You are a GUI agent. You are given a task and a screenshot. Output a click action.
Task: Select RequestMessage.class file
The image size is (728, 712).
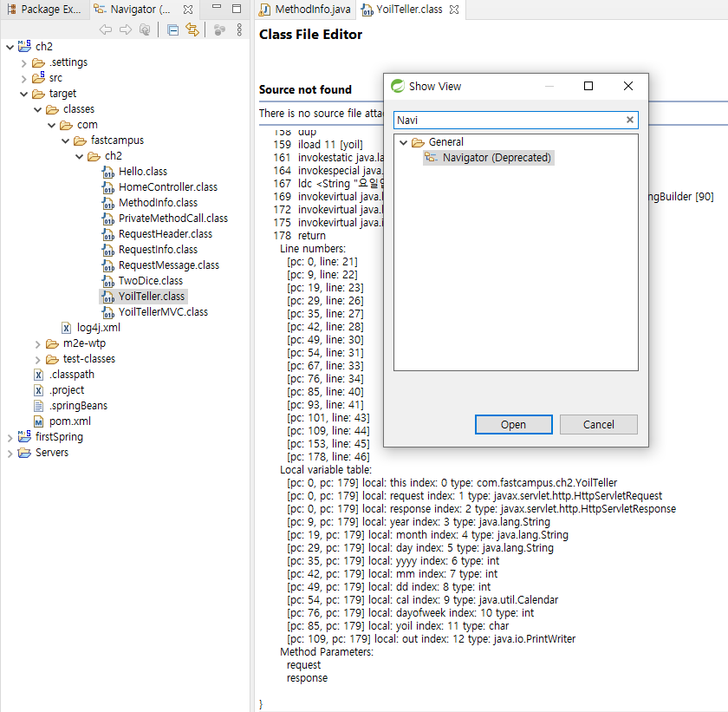coord(168,265)
